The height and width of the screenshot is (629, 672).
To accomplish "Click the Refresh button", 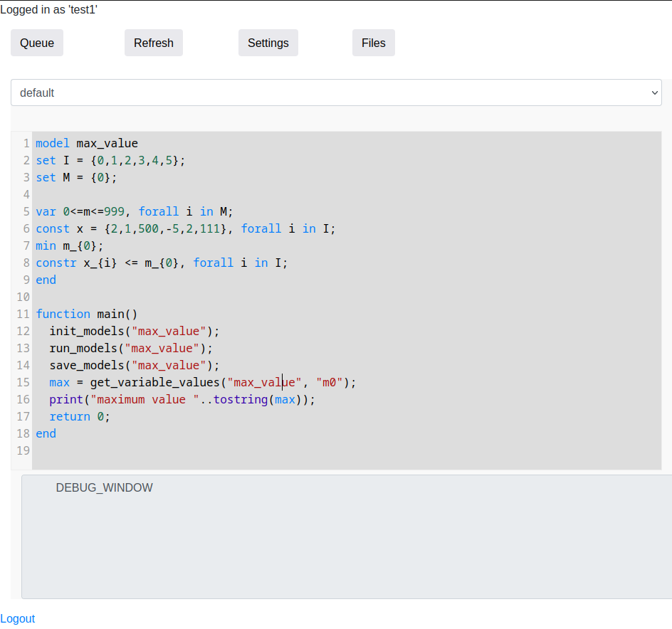I will 153,43.
